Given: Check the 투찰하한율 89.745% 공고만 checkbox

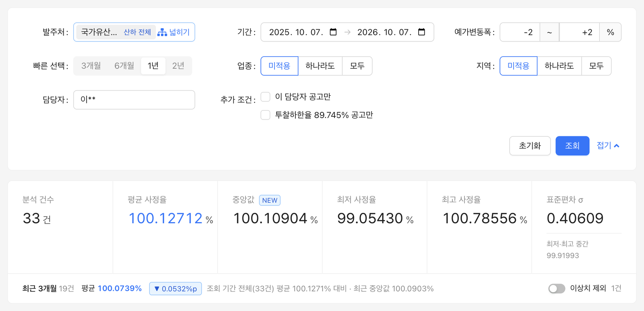Looking at the screenshot, I should tap(265, 115).
